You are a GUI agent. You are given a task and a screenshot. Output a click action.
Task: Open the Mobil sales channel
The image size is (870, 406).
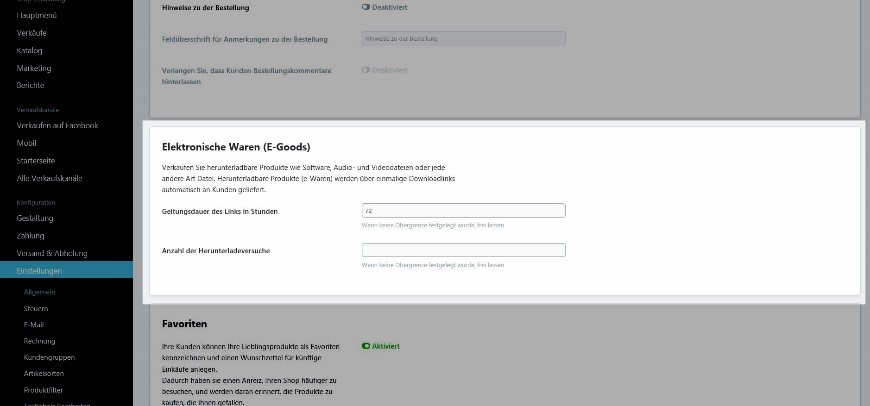(27, 143)
